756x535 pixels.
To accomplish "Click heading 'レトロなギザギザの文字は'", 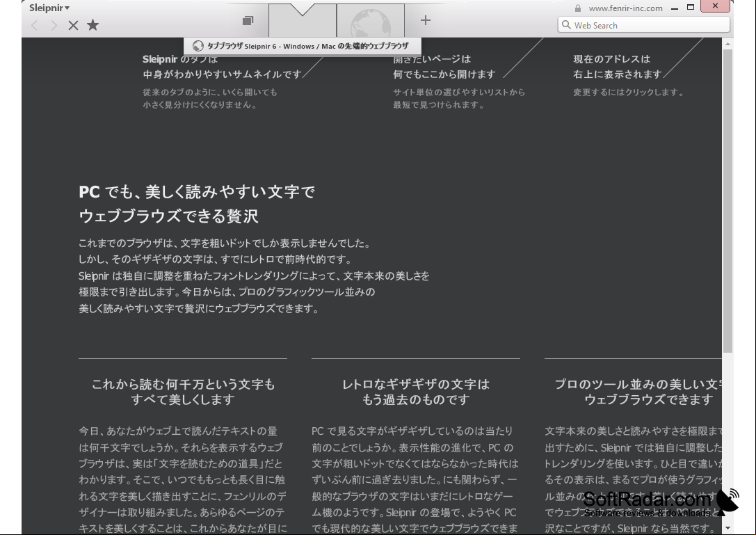I will click(416, 385).
